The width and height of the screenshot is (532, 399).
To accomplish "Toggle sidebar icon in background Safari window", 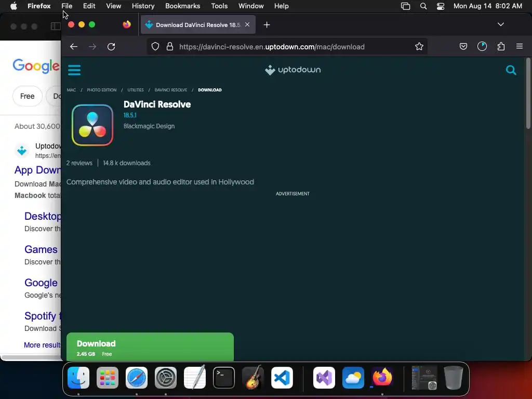I will pyautogui.click(x=56, y=26).
